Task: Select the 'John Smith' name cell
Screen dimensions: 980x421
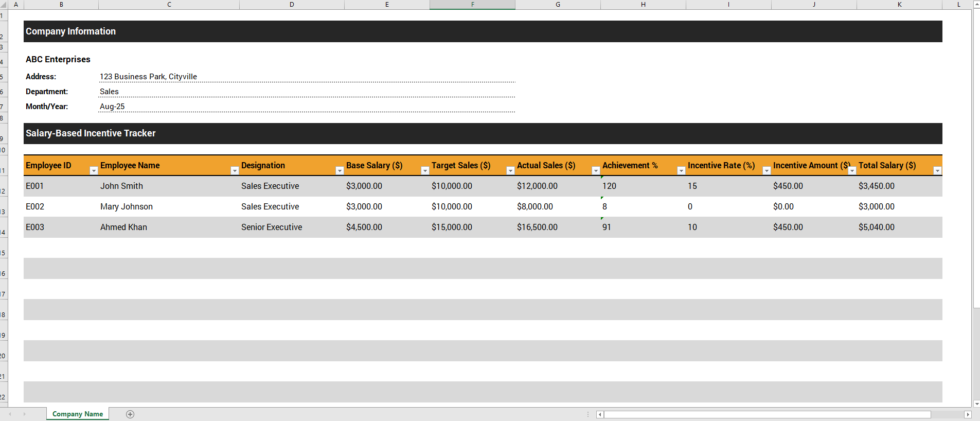Action: coord(169,186)
